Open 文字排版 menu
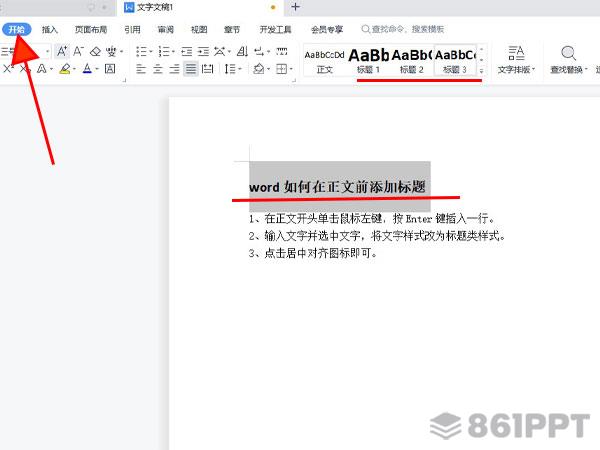 coord(517,60)
